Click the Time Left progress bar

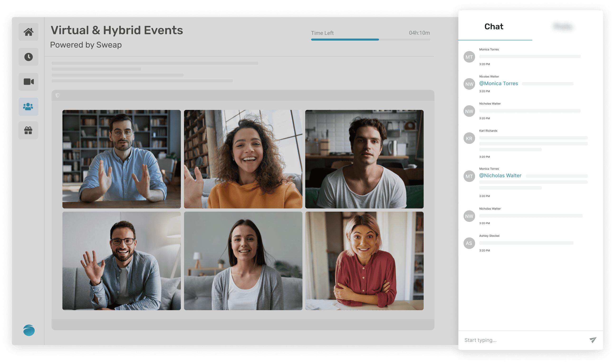point(370,39)
